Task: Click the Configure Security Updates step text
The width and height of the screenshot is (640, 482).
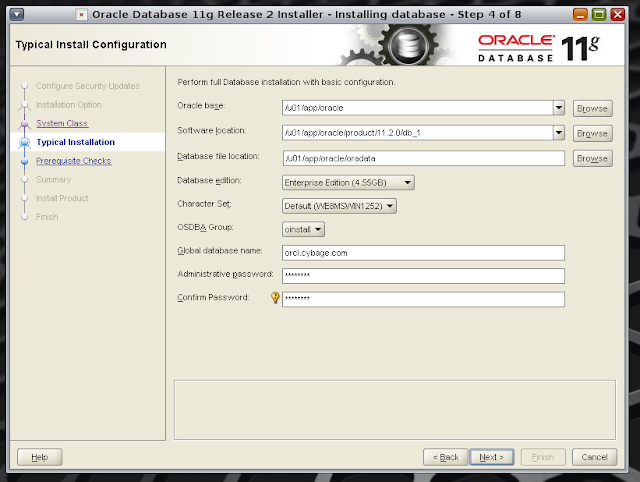Action: click(88, 86)
